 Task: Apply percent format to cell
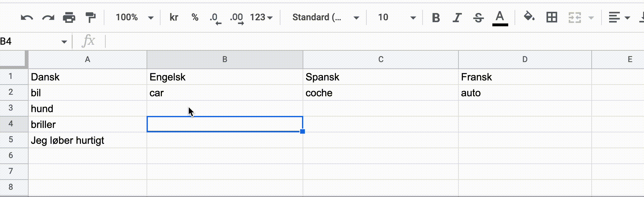point(195,17)
